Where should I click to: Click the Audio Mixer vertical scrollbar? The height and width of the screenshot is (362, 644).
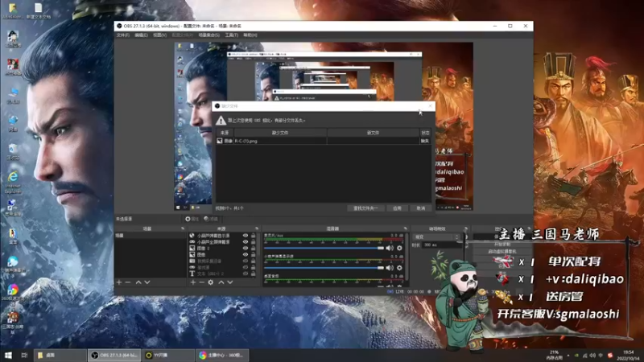[x=407, y=258]
